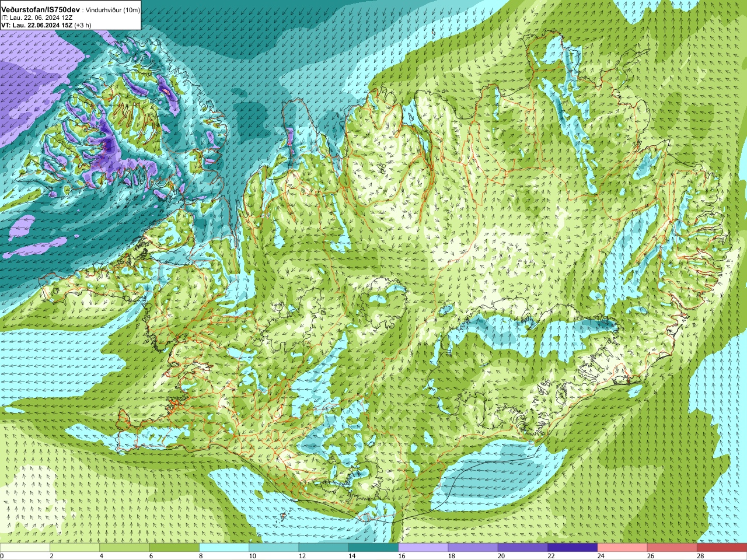Click the lavender 16–18 legend swatch
747x560 pixels.
(423, 547)
